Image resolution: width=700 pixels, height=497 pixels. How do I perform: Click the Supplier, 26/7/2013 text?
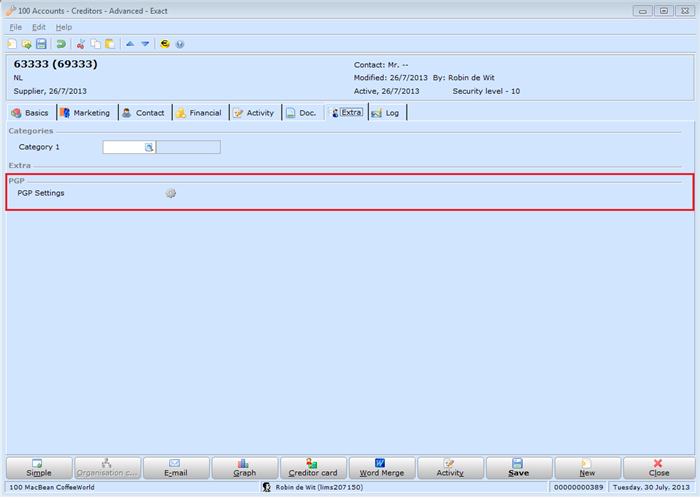pyautogui.click(x=50, y=91)
